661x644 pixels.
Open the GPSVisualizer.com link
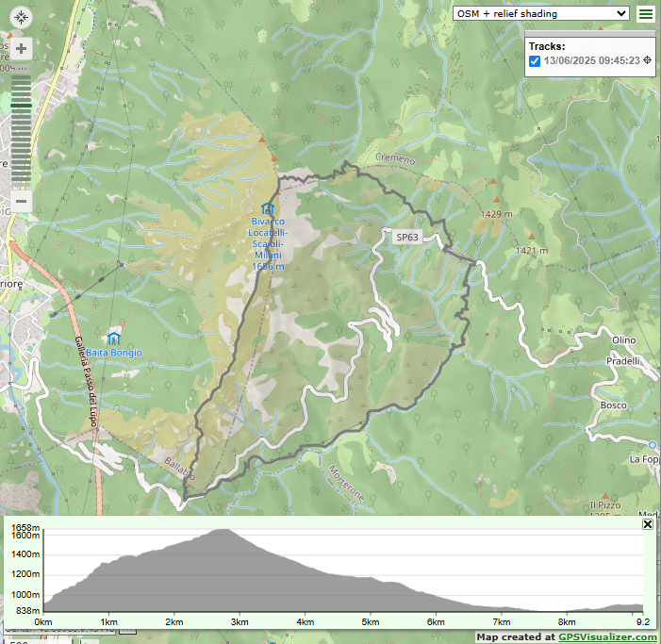[x=607, y=636]
